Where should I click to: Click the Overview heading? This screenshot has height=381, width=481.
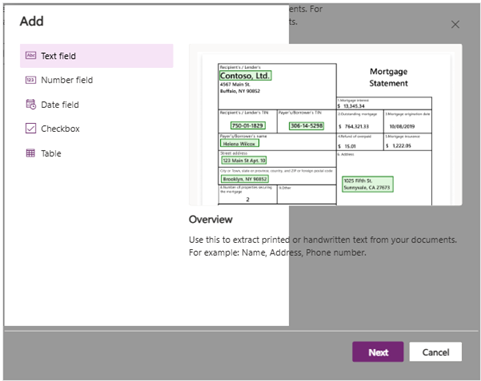point(211,219)
